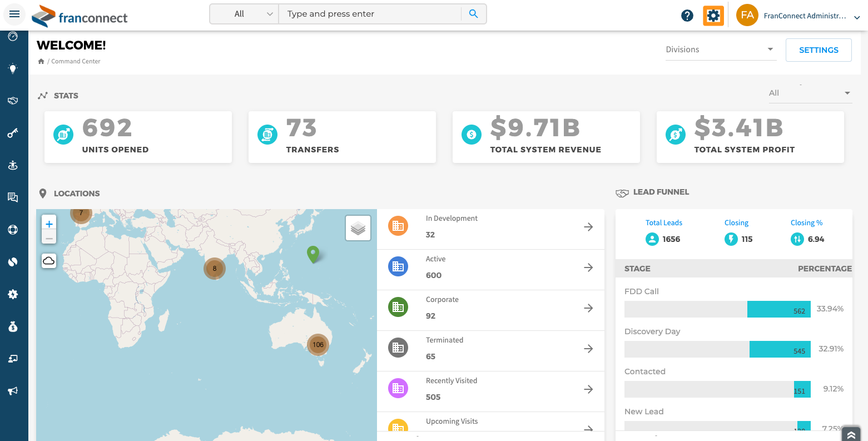Viewport: 868px width, 441px height.
Task: Open the megaphone icon in sidebar
Action: [x=13, y=391]
